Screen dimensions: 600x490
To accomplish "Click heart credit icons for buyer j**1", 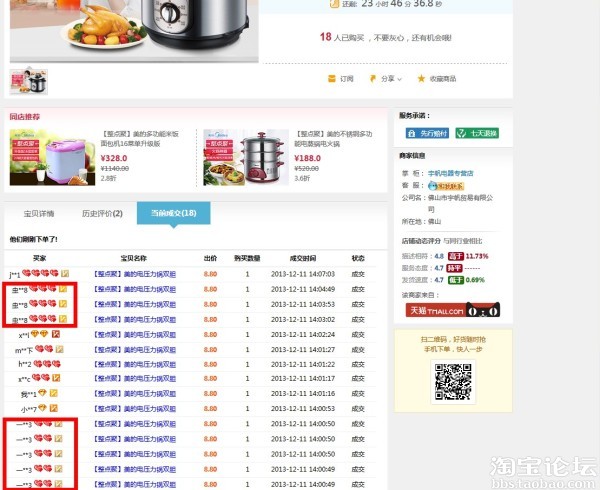I will click(40, 273).
